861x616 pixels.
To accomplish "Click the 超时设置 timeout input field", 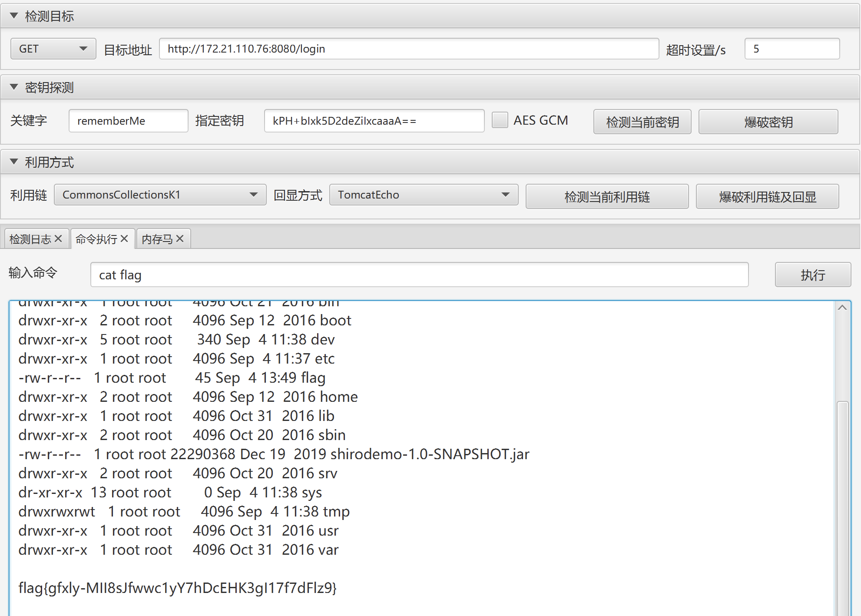I will (x=791, y=49).
